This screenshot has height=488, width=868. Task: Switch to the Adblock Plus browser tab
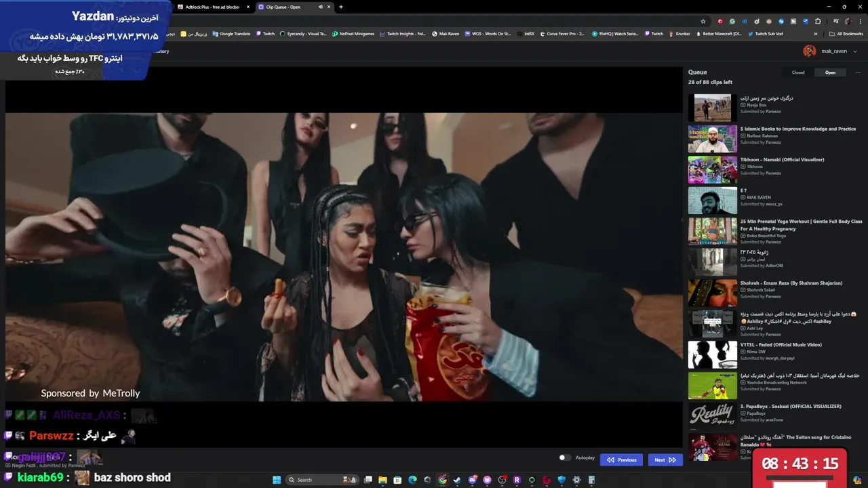212,7
